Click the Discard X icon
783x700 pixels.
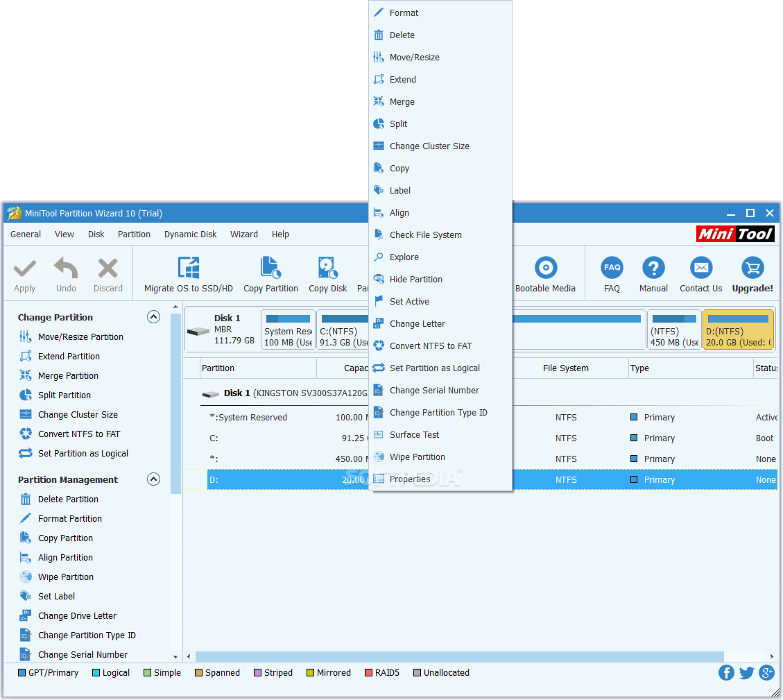[x=108, y=268]
